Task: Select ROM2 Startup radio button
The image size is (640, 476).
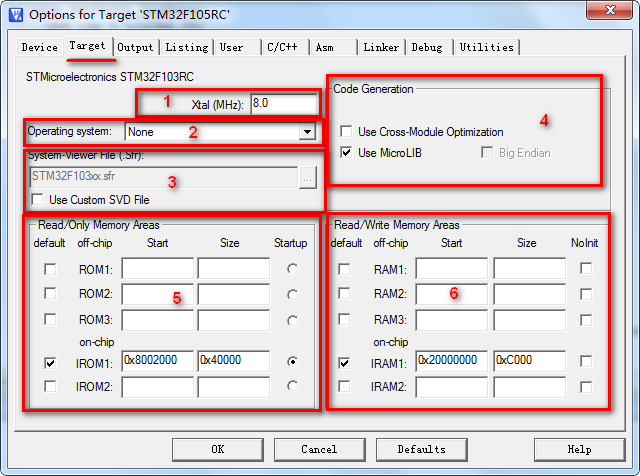Action: pyautogui.click(x=292, y=295)
